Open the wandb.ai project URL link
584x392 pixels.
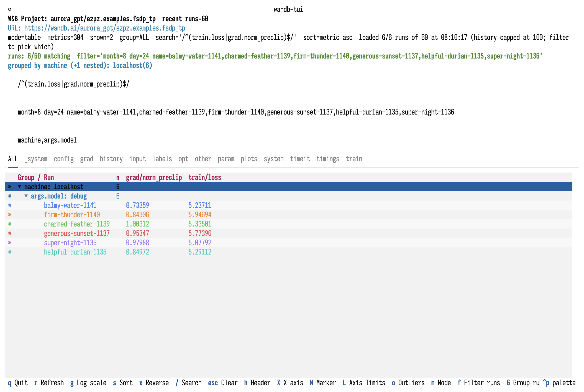[105, 28]
